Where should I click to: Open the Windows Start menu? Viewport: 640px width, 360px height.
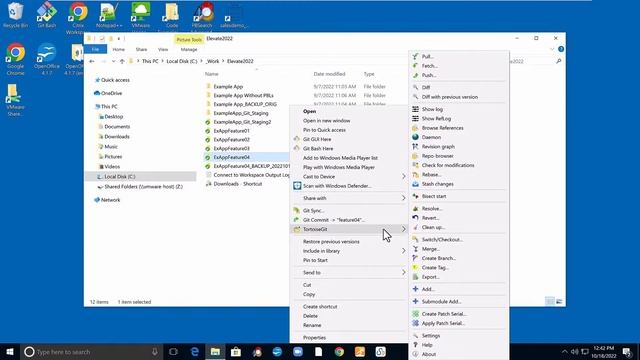pyautogui.click(x=10, y=351)
